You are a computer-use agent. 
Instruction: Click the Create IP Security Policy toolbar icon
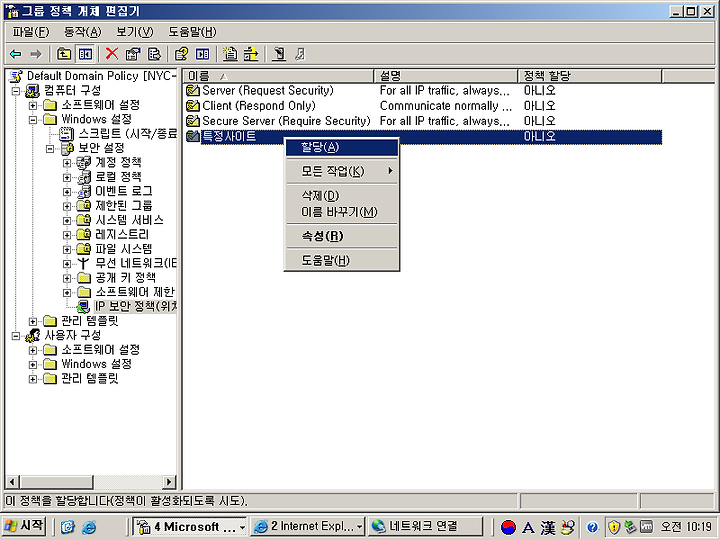point(230,54)
